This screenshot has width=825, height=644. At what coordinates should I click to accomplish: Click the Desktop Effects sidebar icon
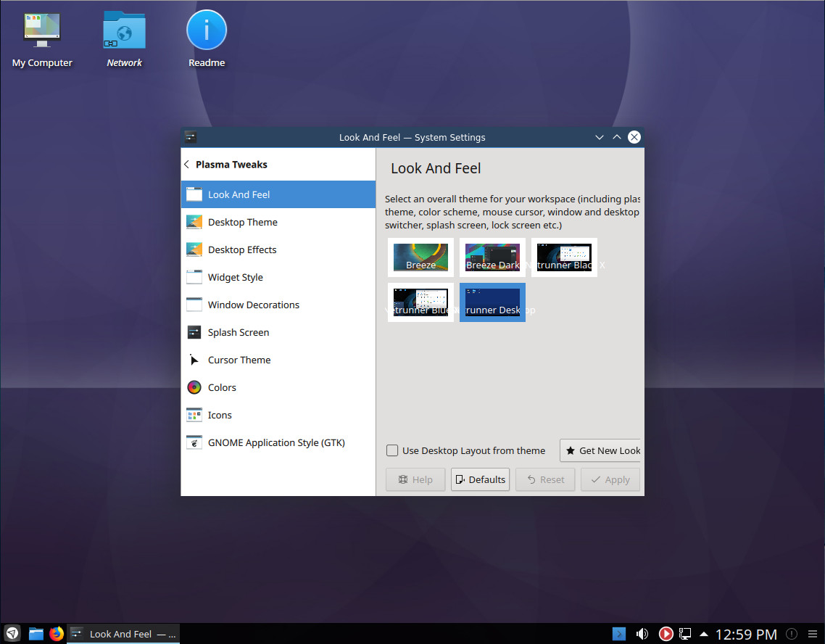point(194,249)
